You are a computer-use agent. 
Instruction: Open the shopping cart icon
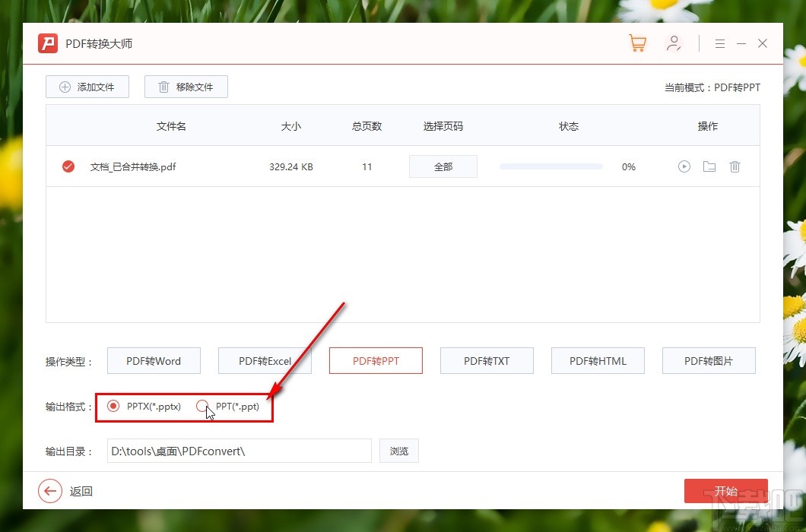[637, 43]
